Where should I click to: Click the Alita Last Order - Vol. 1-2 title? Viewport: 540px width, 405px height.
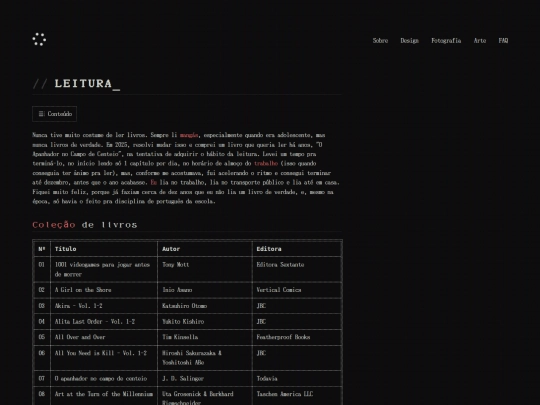point(95,322)
